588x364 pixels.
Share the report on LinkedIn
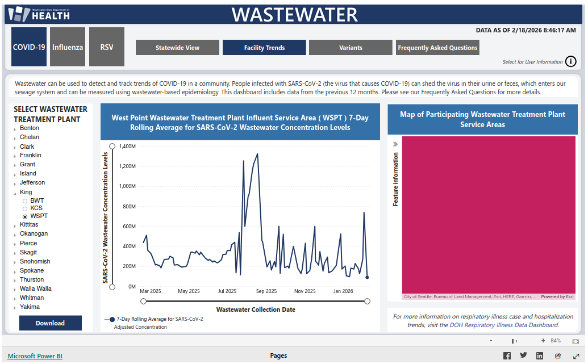[x=540, y=355]
